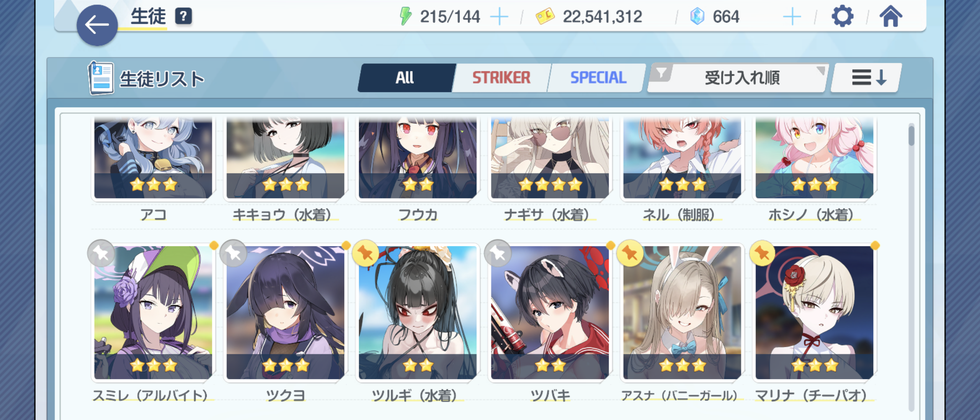Add more energy with plus icon
The width and height of the screenshot is (980, 420).
point(499,17)
